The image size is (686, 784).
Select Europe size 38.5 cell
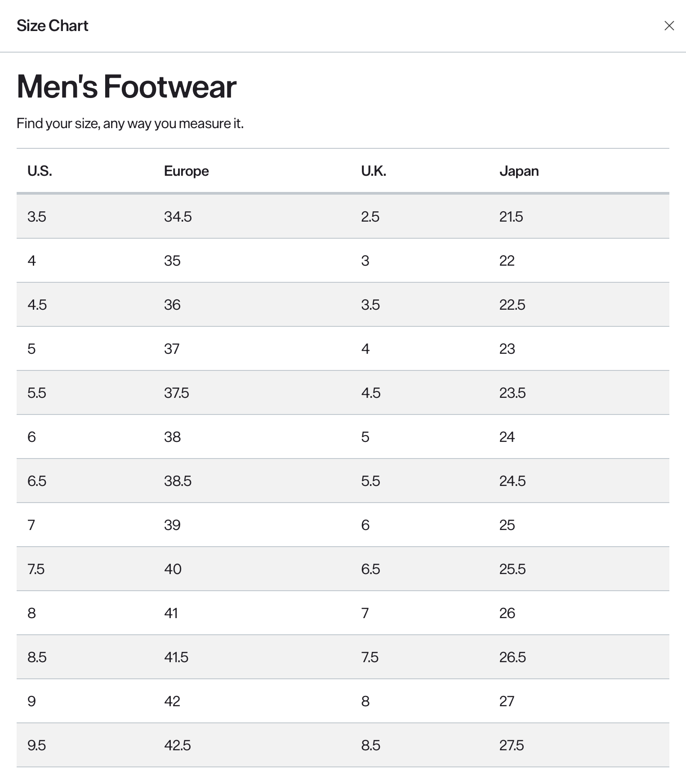(178, 481)
